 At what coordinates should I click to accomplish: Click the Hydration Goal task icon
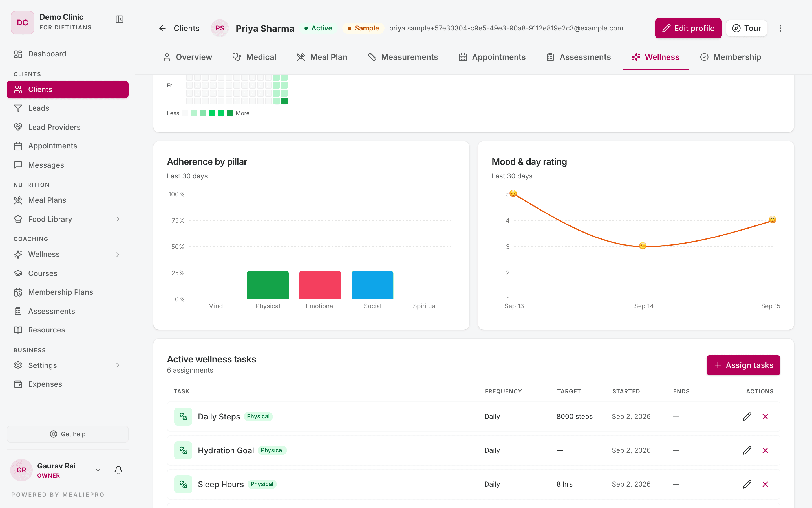(183, 450)
